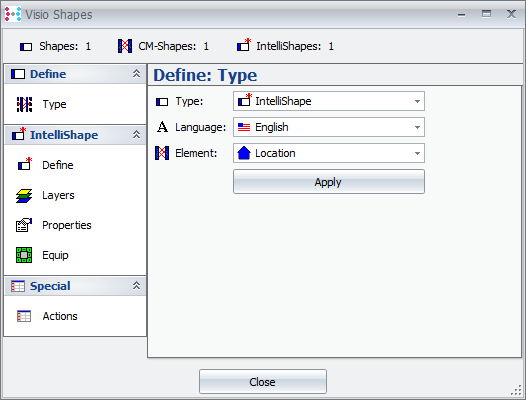Open the Actions page

click(60, 316)
